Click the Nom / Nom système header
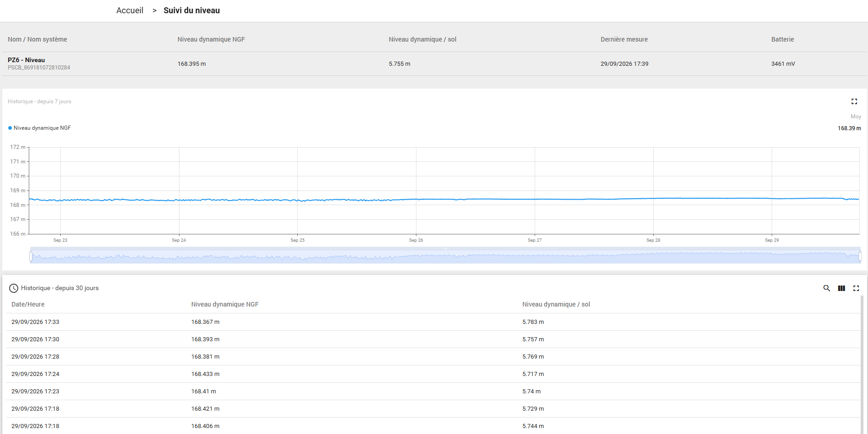This screenshot has width=868, height=434. pyautogui.click(x=37, y=39)
